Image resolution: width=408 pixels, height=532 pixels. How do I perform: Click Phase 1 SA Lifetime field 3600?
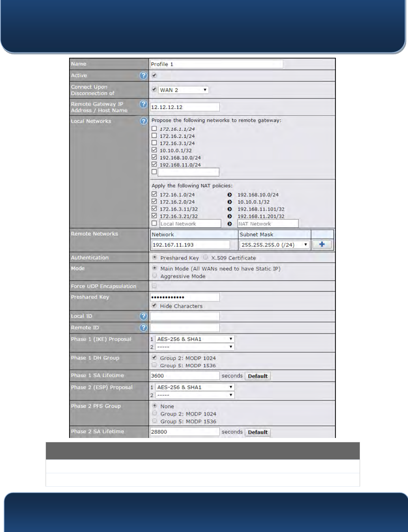coord(185,376)
